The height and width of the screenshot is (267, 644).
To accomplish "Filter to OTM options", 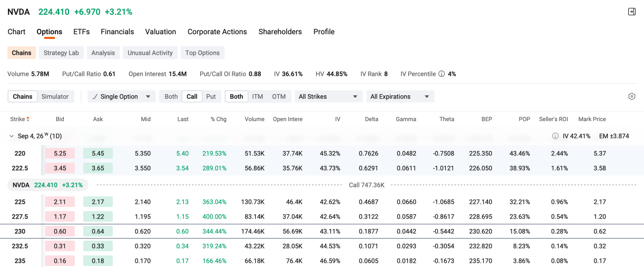I will coord(279,96).
